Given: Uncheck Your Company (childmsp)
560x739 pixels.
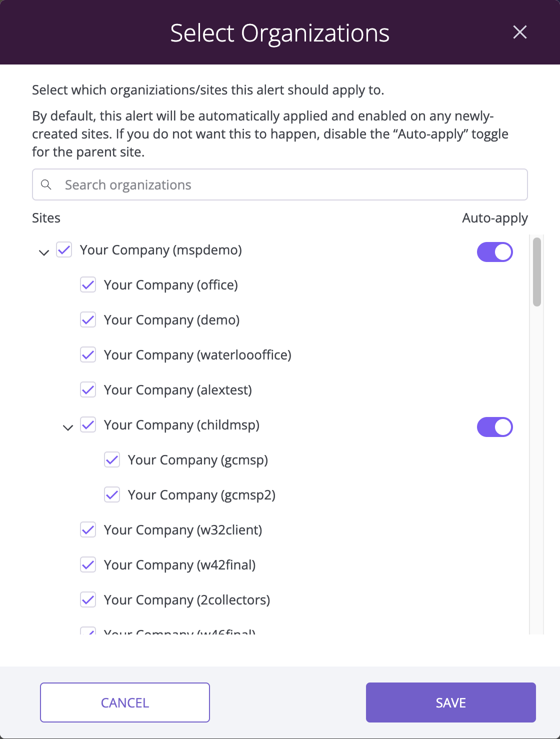Looking at the screenshot, I should click(88, 425).
